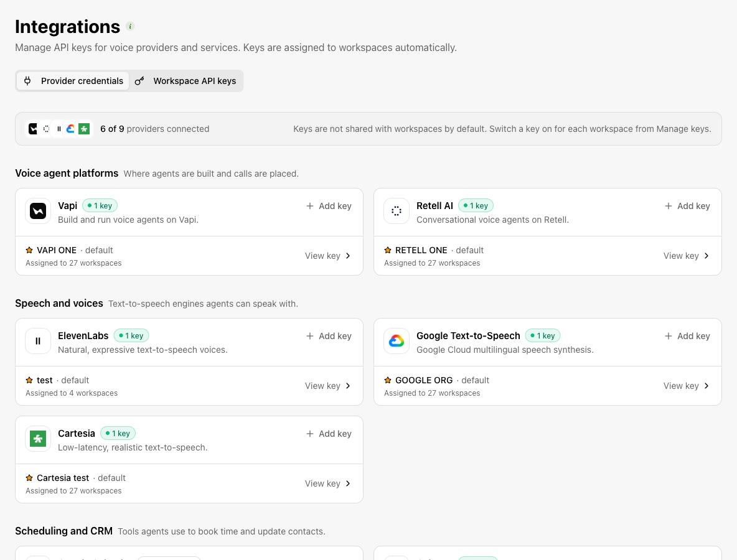
Task: Switch to Provider credentials tab
Action: point(73,81)
